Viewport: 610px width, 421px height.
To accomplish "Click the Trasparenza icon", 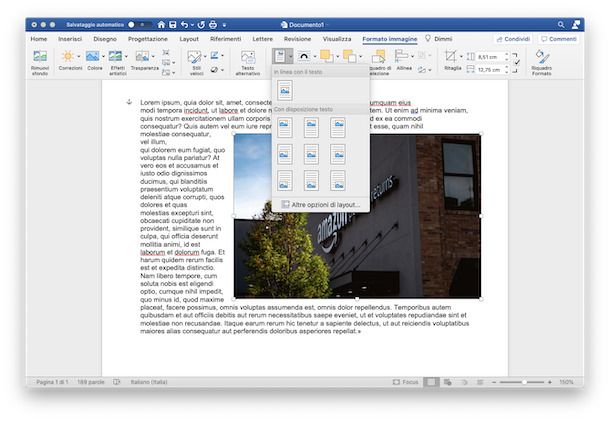I will click(142, 56).
